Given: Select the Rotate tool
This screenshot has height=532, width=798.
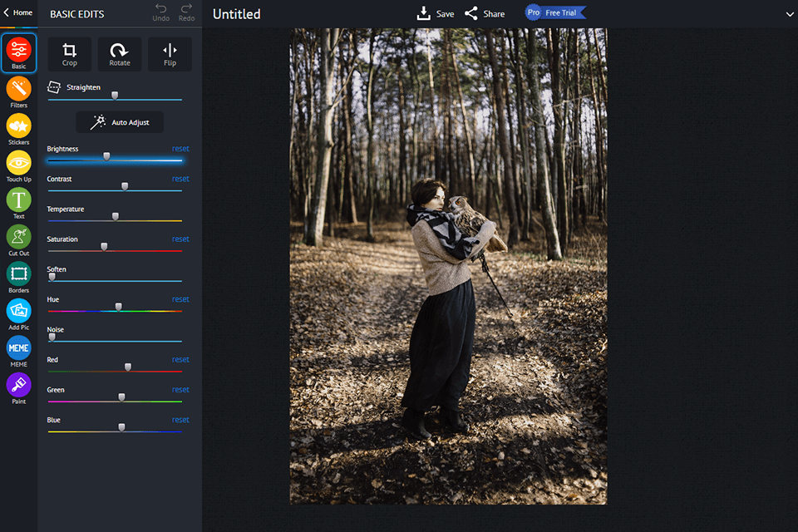Looking at the screenshot, I should coord(120,54).
